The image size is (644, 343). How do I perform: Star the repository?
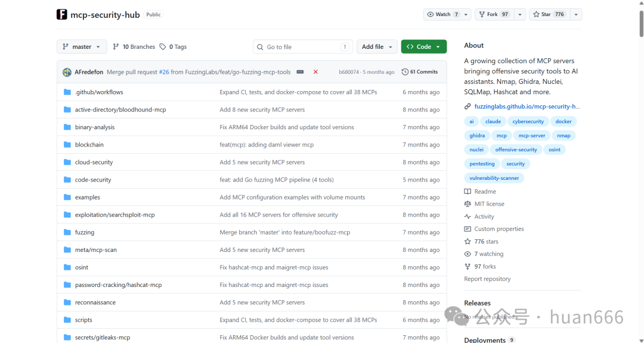(x=549, y=14)
